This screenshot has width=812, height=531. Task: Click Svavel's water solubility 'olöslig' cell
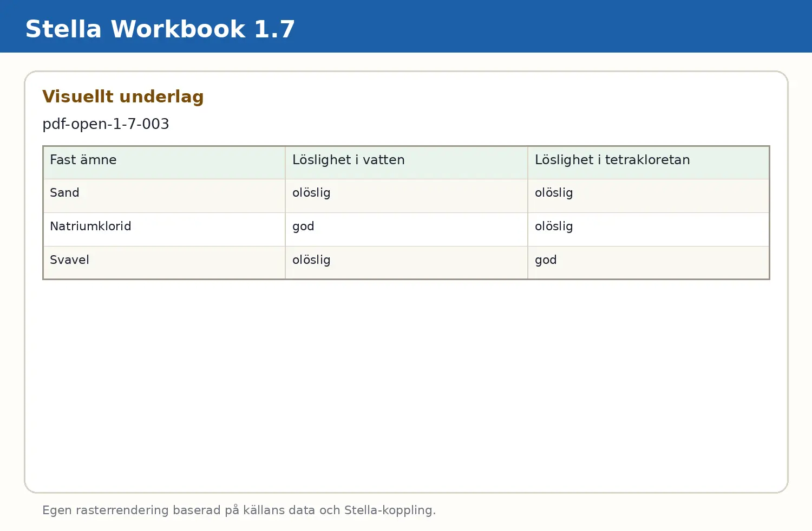pyautogui.click(x=407, y=263)
